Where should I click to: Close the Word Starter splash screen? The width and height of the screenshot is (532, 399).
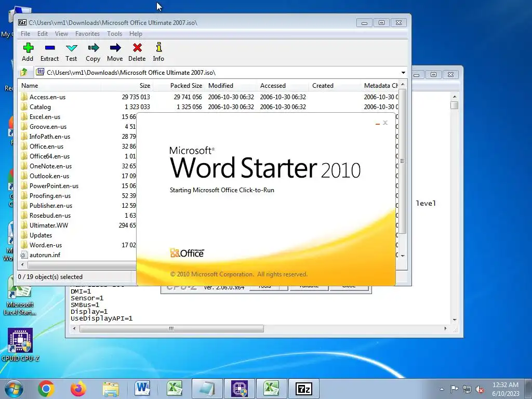coord(385,123)
